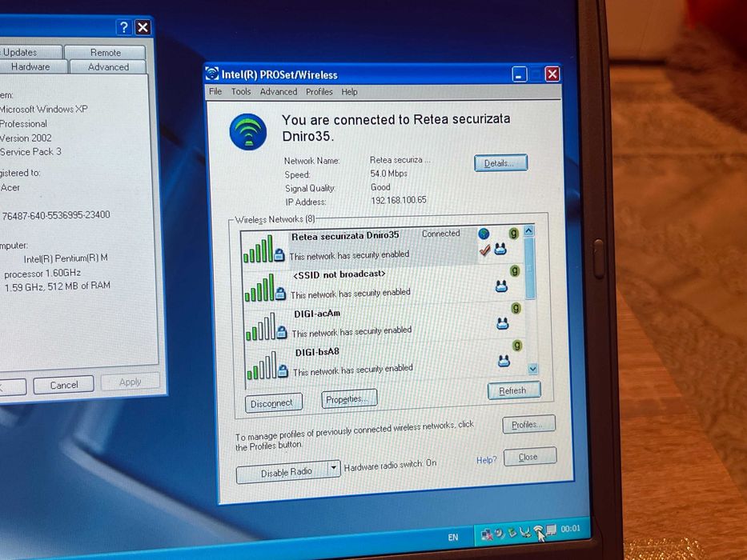The height and width of the screenshot is (560, 747).
Task: Click the speed value 54.0 Mbps
Action: click(389, 174)
